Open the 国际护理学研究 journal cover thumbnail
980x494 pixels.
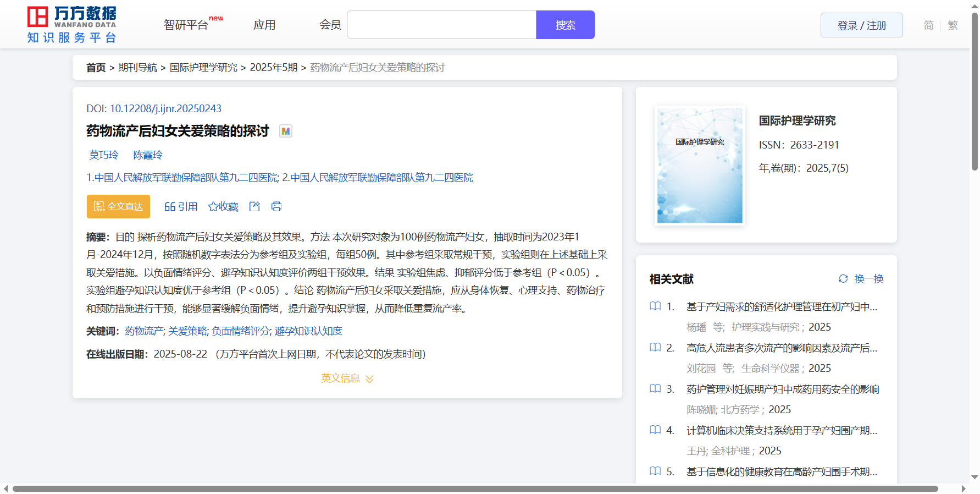pos(700,166)
